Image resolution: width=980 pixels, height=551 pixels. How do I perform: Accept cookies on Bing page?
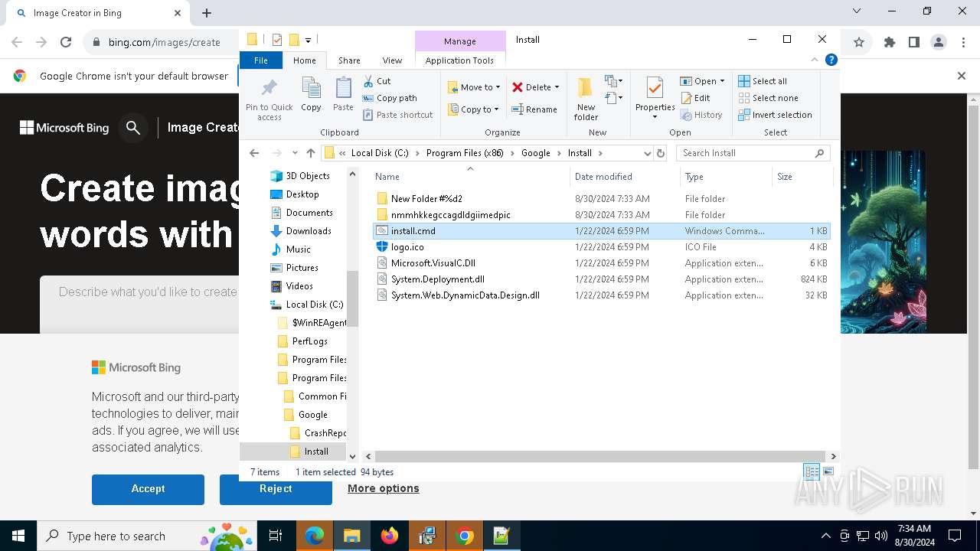pos(148,489)
